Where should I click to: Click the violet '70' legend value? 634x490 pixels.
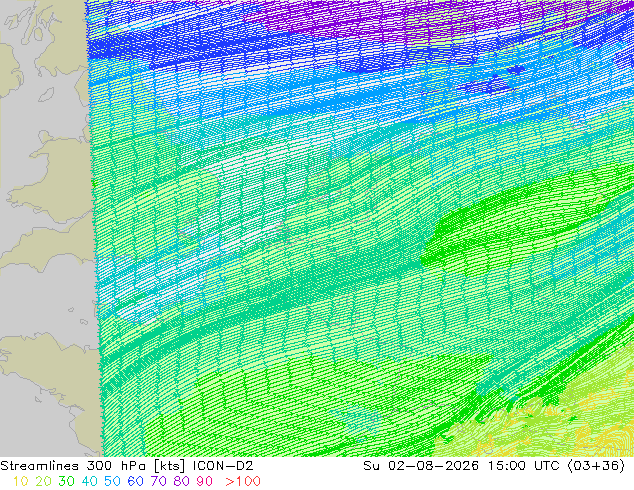158,481
